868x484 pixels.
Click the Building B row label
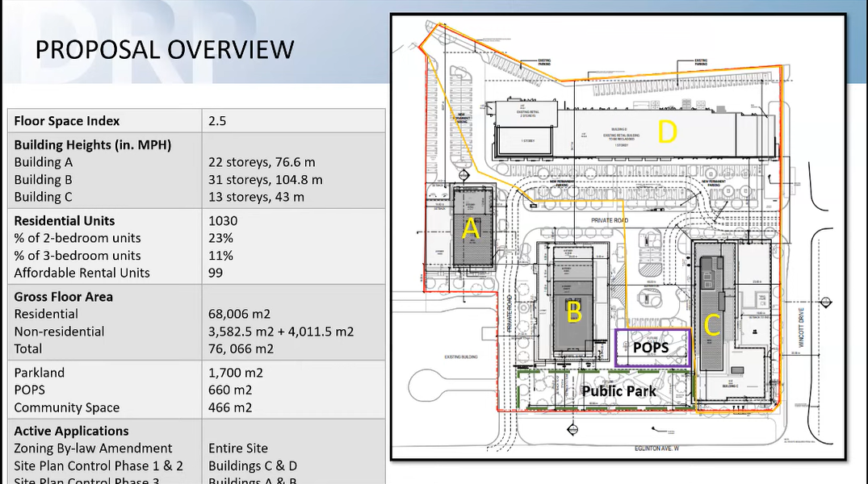click(x=43, y=180)
